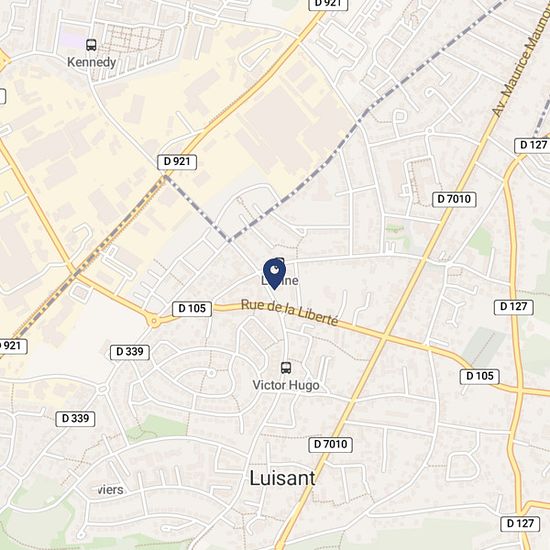
Task: Click the D 105 shield near the roundabout
Action: tap(192, 309)
